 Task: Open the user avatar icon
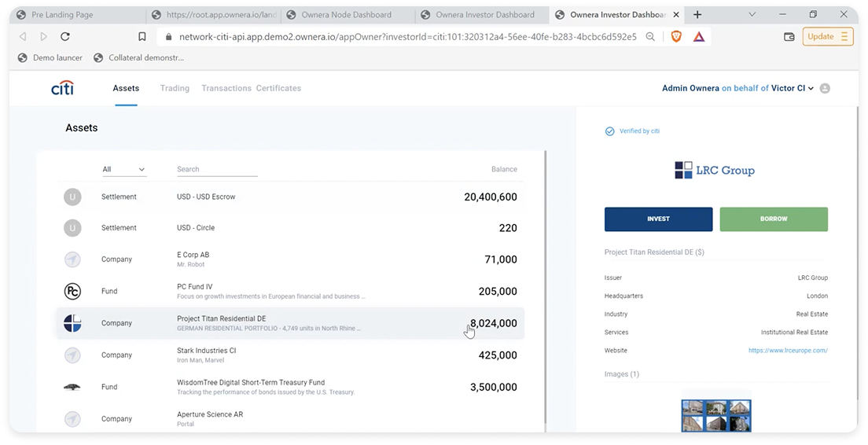point(825,88)
